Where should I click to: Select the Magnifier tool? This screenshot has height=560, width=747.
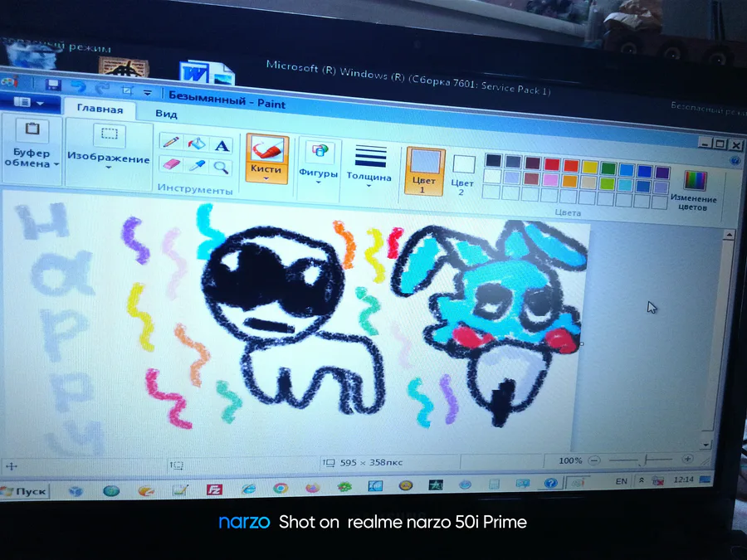pos(221,167)
